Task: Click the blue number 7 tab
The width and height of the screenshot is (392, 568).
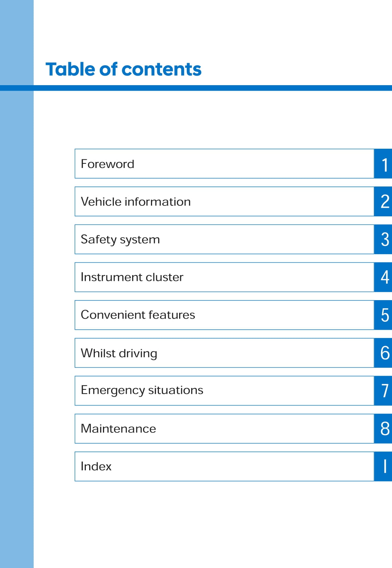Action: pyautogui.click(x=383, y=391)
